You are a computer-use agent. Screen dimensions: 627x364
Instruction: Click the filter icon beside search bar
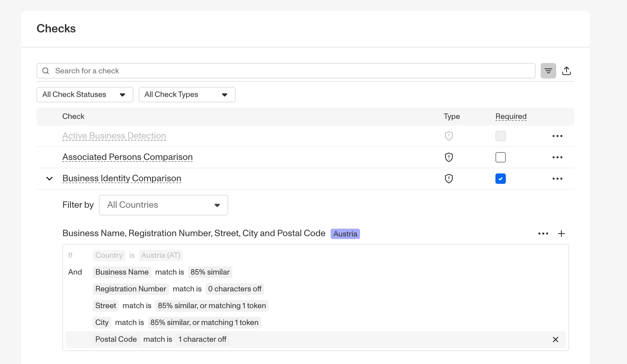click(x=548, y=71)
